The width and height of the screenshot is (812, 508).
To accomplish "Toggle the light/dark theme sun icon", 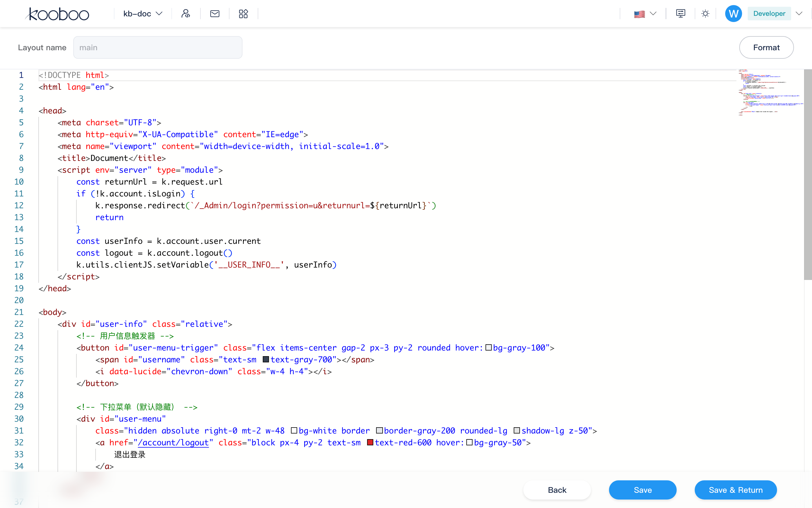I will tap(705, 14).
